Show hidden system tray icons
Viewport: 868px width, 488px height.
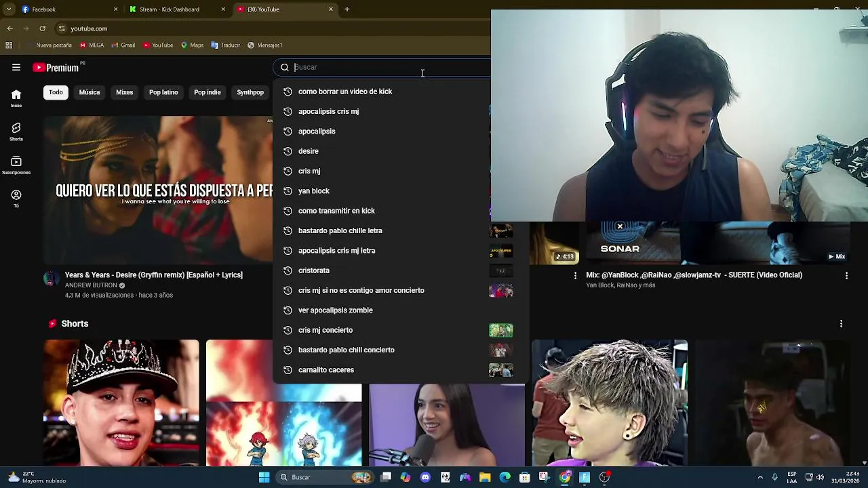[x=760, y=477]
